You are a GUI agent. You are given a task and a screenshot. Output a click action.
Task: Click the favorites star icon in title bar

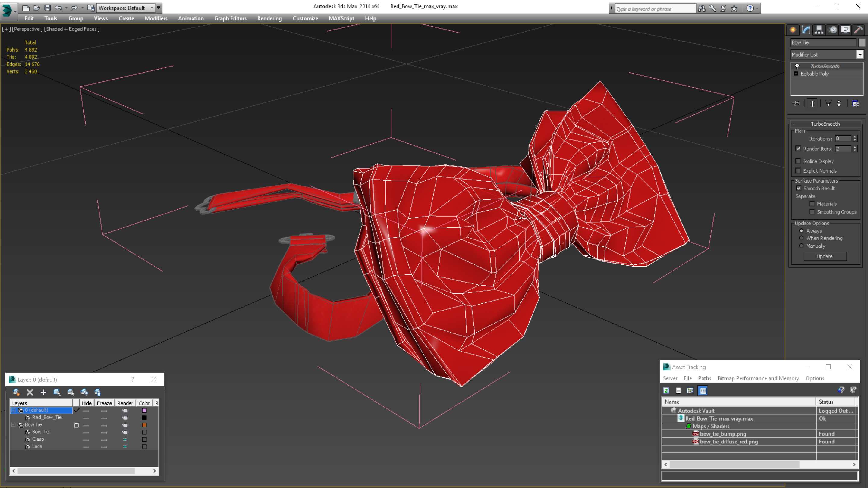(734, 8)
